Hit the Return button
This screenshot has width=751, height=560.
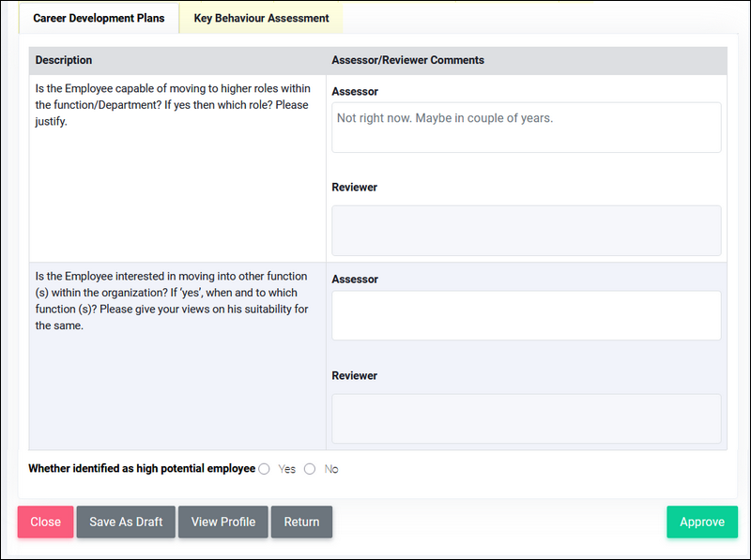(x=301, y=522)
